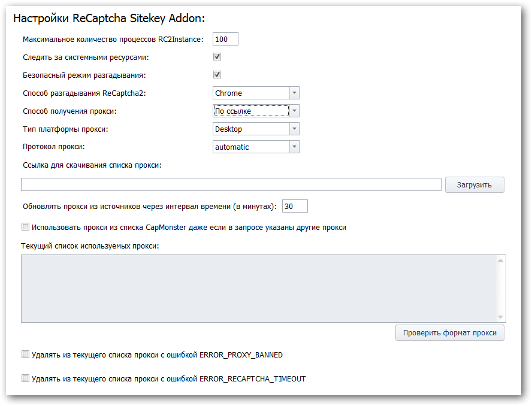Toggle the 'Следить за системными ресурсами' checkbox
Image resolution: width=532 pixels, height=406 pixels.
pos(217,57)
